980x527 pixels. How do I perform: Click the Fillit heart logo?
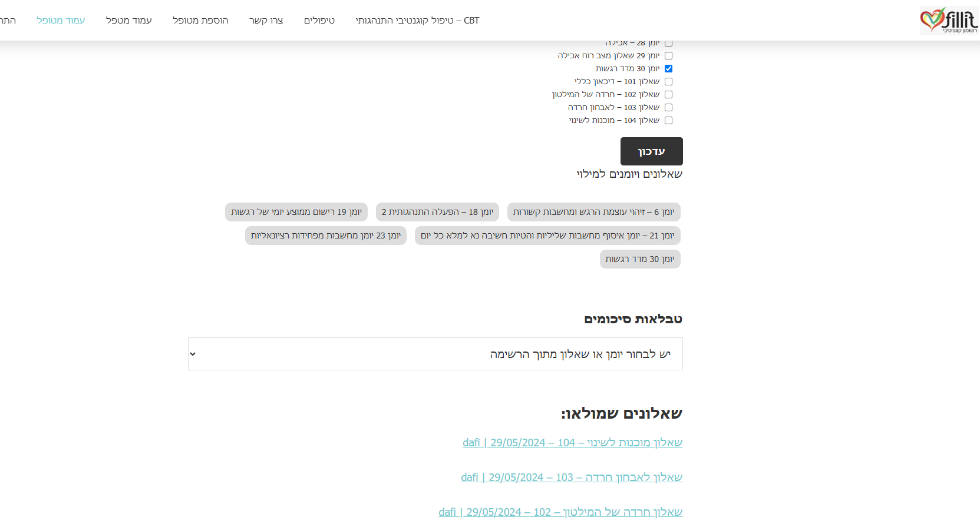[949, 21]
